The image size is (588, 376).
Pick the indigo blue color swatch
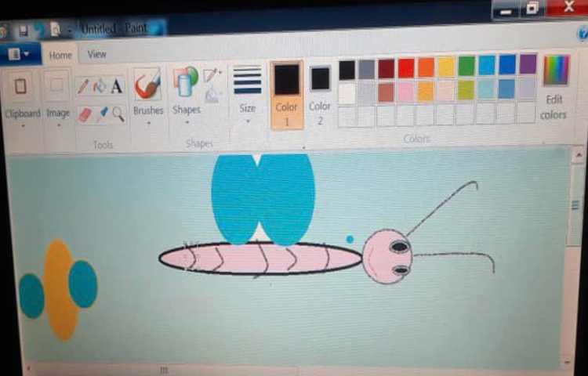coord(507,64)
